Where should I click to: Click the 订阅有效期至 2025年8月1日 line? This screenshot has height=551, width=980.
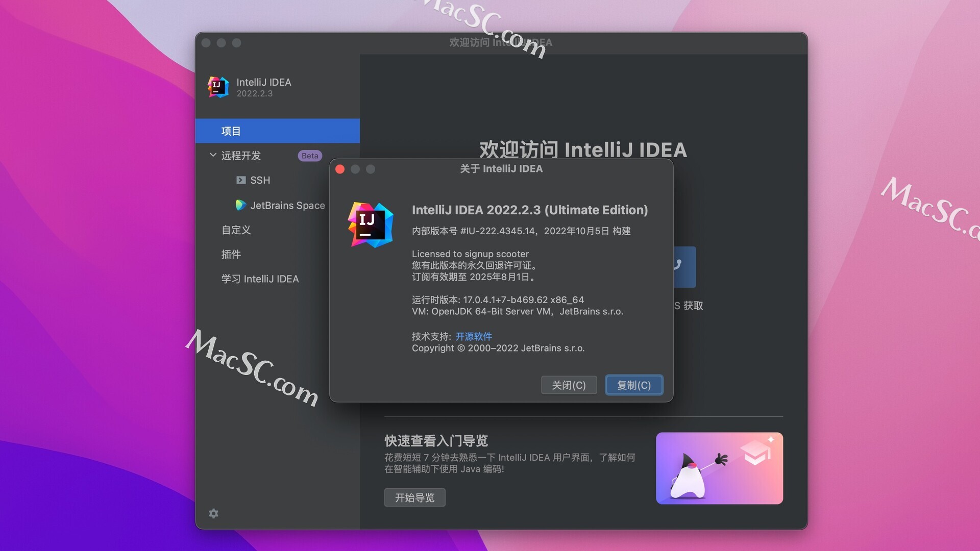[x=474, y=277]
